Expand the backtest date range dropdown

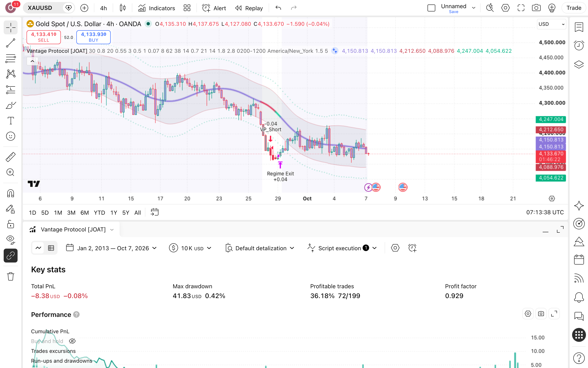pyautogui.click(x=111, y=248)
